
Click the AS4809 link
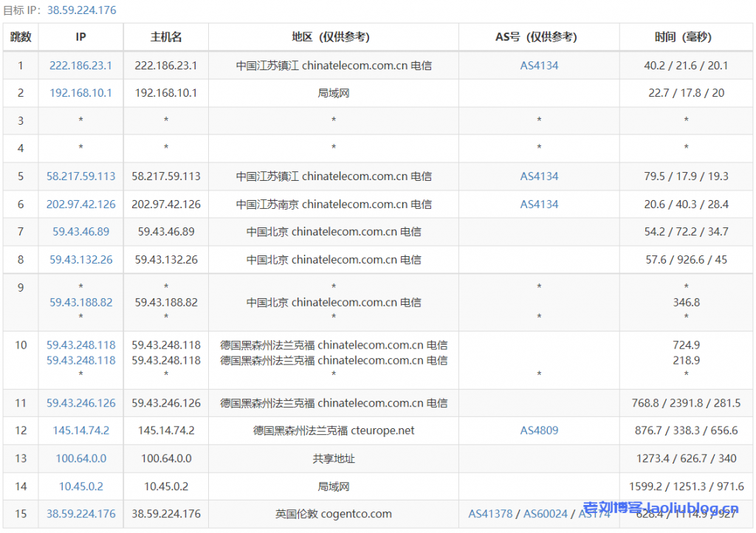click(x=539, y=431)
